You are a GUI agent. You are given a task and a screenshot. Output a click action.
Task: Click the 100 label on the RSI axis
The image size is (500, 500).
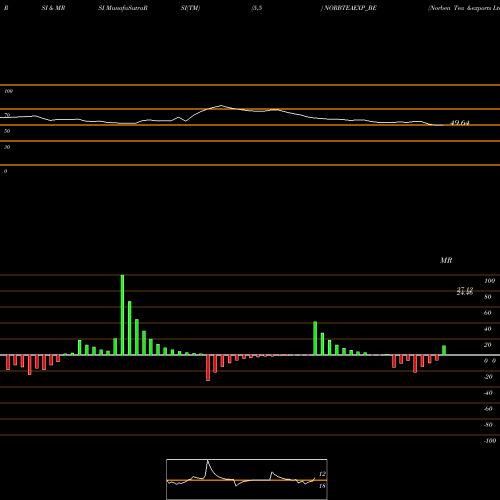8,91
